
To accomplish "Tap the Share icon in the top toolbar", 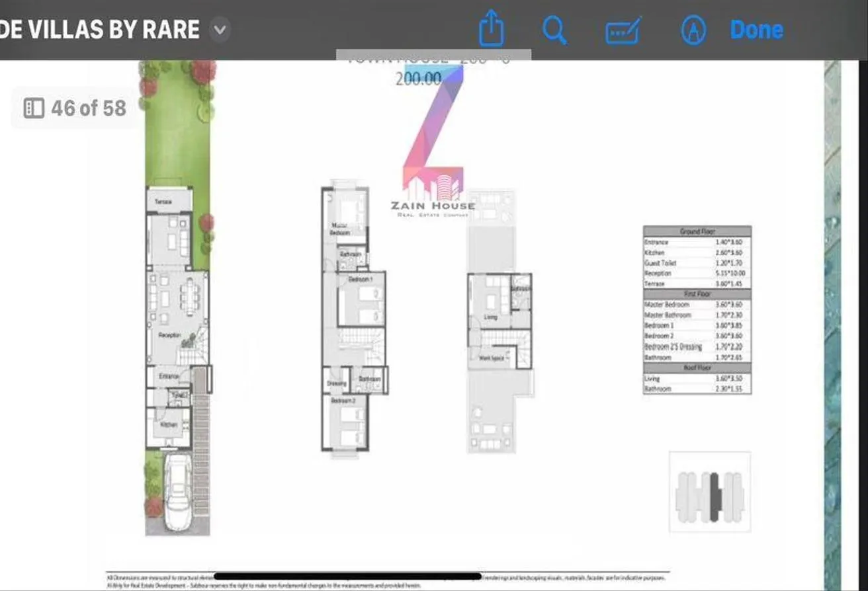I will coord(491,28).
